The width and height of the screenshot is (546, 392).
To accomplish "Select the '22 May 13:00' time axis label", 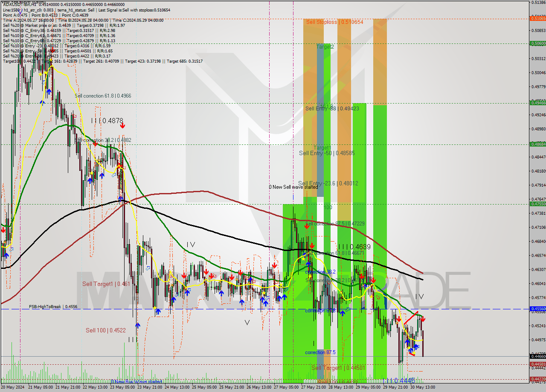I will (95, 387).
